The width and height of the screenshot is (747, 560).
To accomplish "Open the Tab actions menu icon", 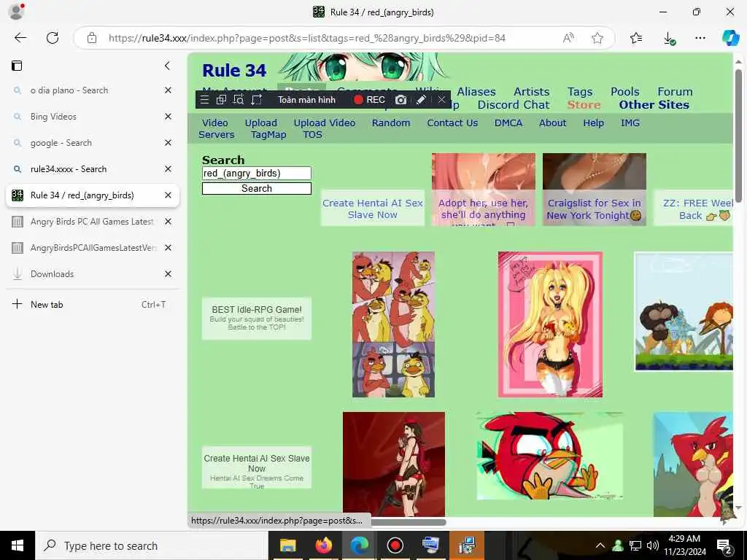I will 17,66.
